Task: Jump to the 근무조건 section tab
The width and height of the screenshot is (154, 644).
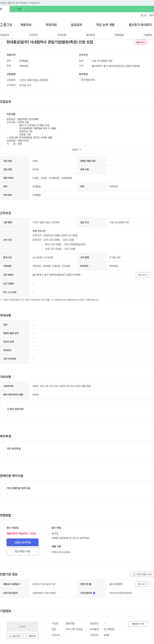Action: 33,35
